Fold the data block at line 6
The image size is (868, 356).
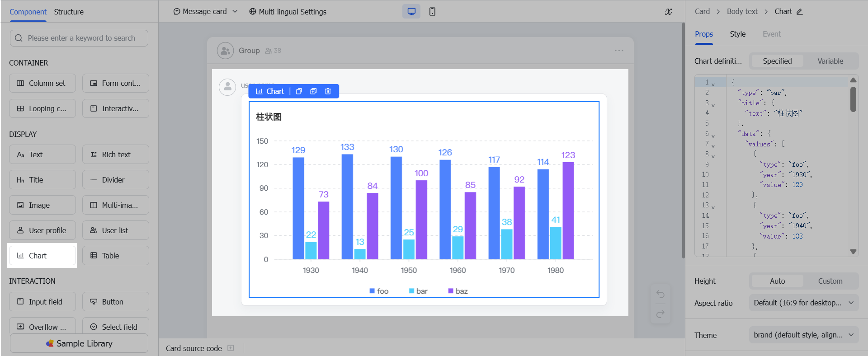(713, 136)
